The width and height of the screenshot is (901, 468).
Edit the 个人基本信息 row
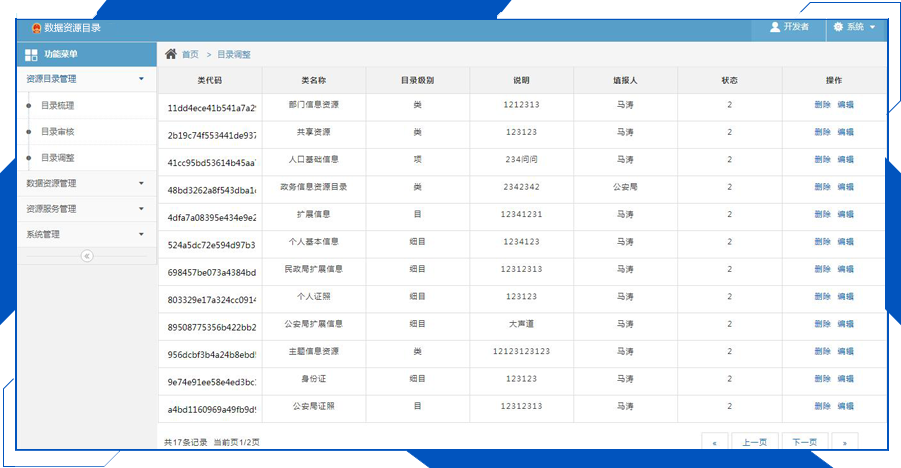pyautogui.click(x=845, y=242)
